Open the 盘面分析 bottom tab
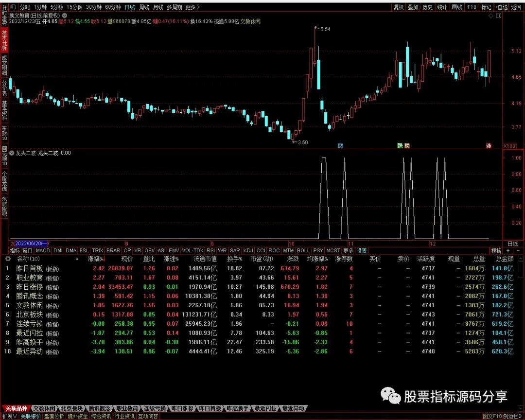The image size is (525, 420). pos(54,416)
